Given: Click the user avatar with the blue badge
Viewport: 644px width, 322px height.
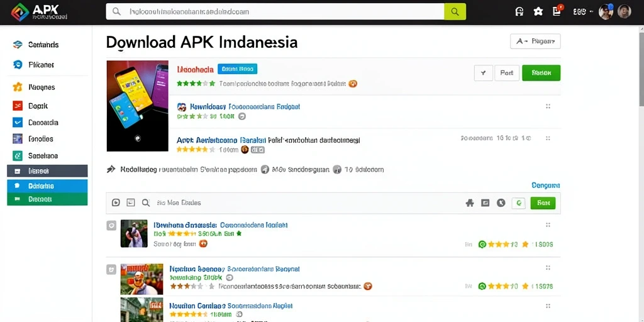Looking at the screenshot, I should pyautogui.click(x=606, y=11).
